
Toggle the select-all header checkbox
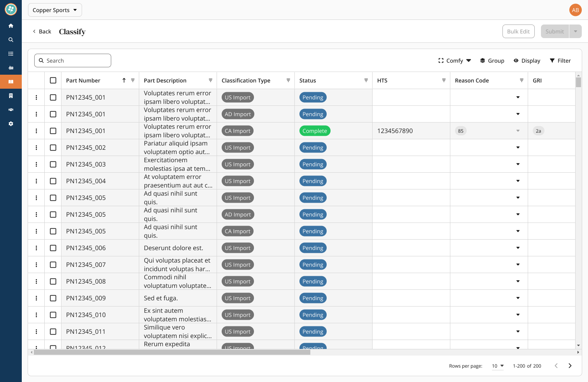(53, 81)
